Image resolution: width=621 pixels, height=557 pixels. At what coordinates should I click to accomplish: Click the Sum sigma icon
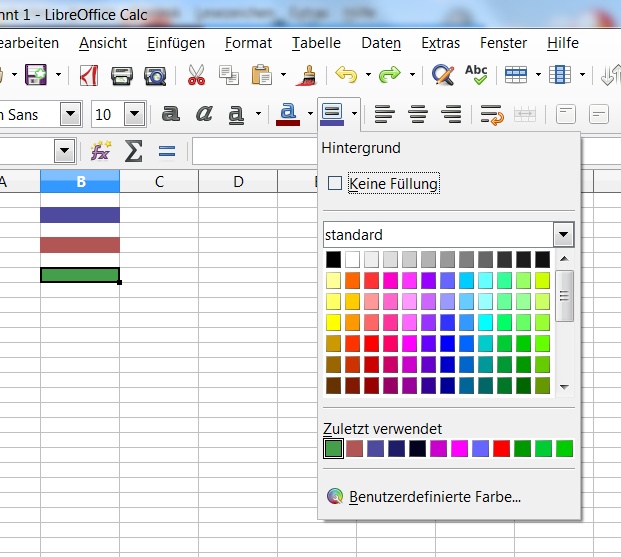[133, 151]
